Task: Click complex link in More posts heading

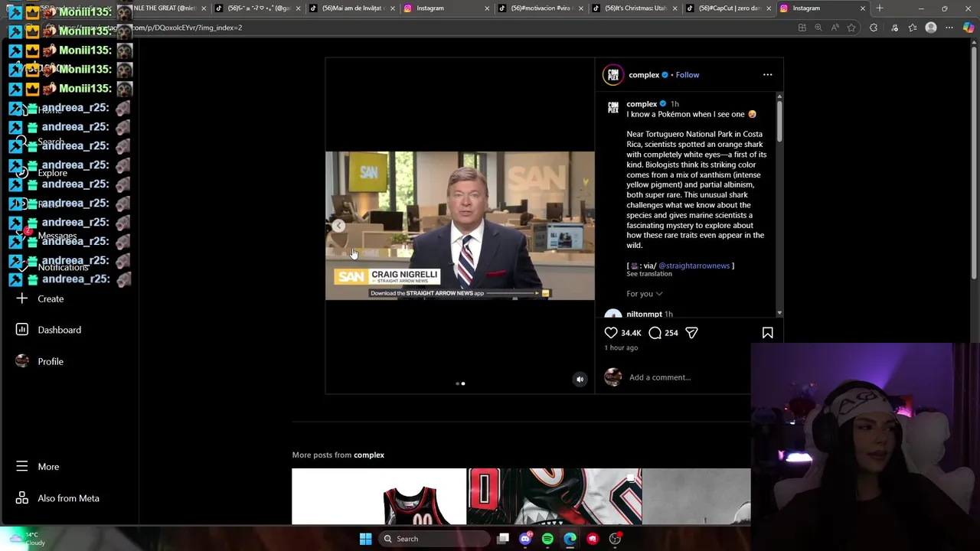Action: click(369, 455)
